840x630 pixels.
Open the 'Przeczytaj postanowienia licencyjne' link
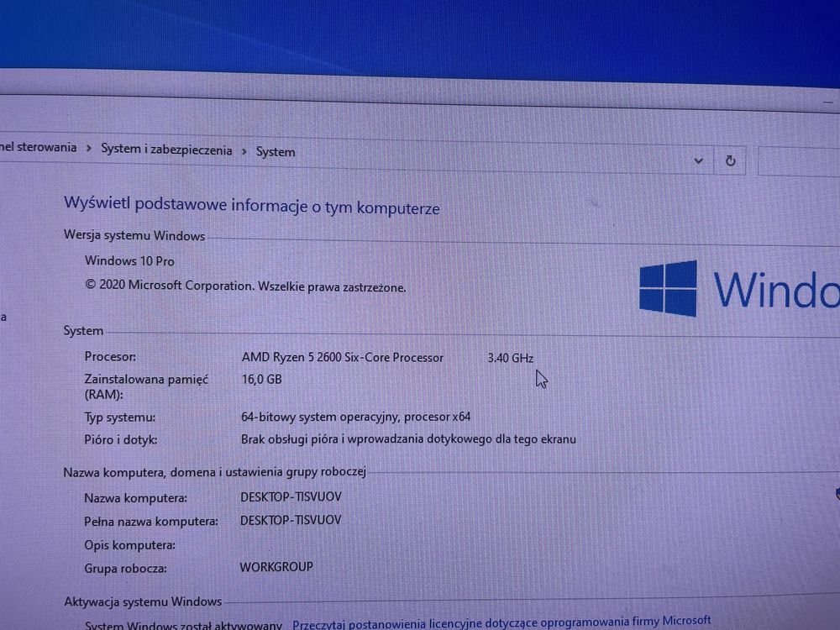coord(501,622)
